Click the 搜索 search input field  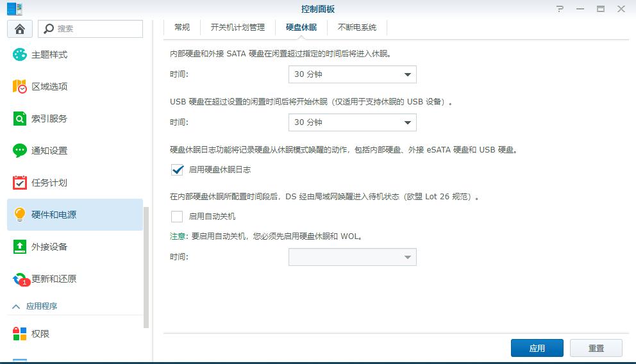90,29
